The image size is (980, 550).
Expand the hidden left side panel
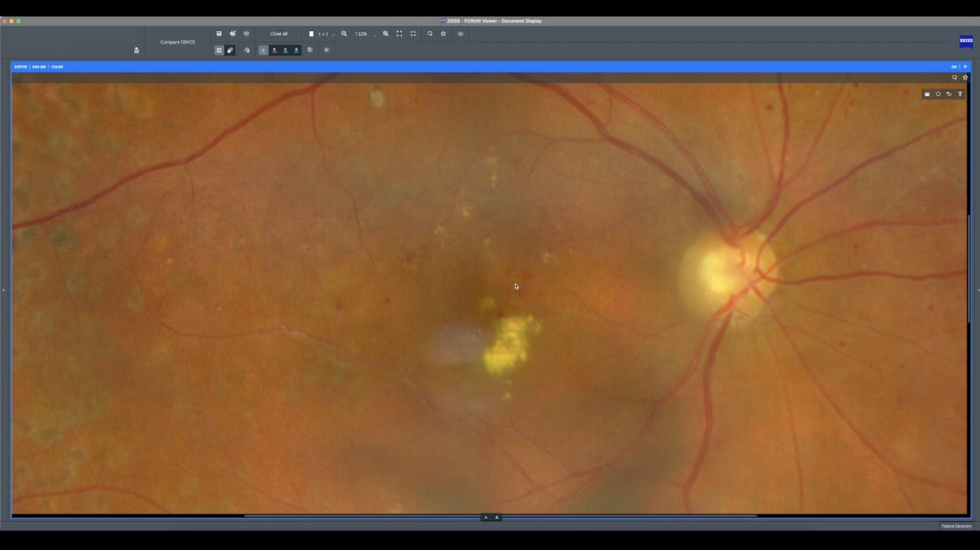coord(3,288)
